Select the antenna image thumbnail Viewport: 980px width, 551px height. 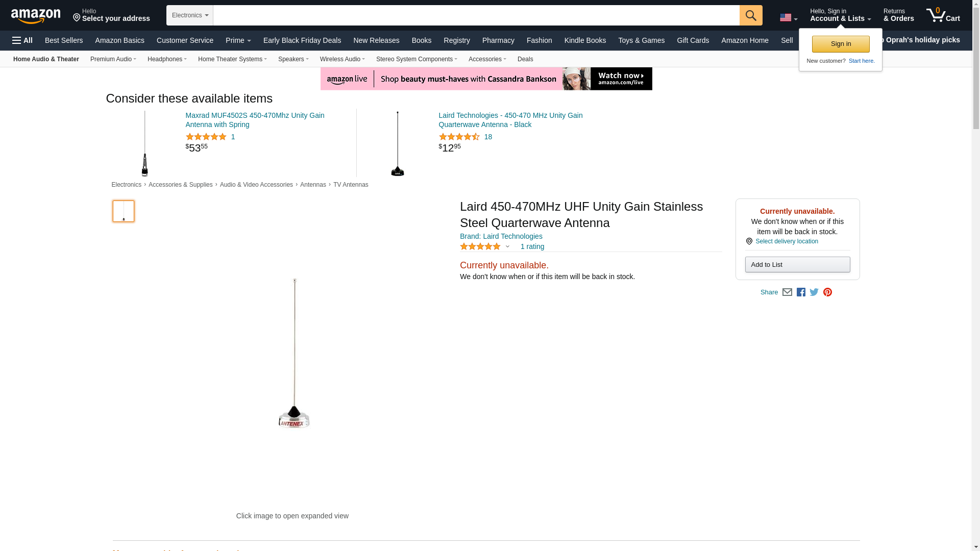pos(124,211)
